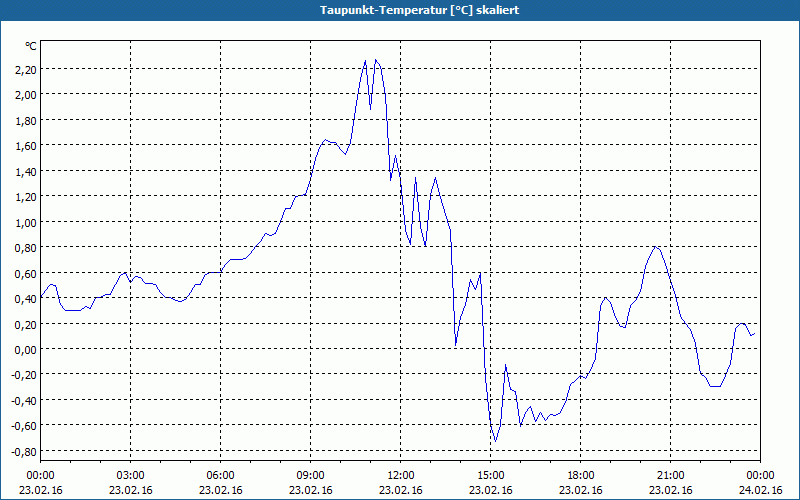Select the 23.02.16 date beneath 21:00
Screen dimensions: 800x500
pos(670,490)
